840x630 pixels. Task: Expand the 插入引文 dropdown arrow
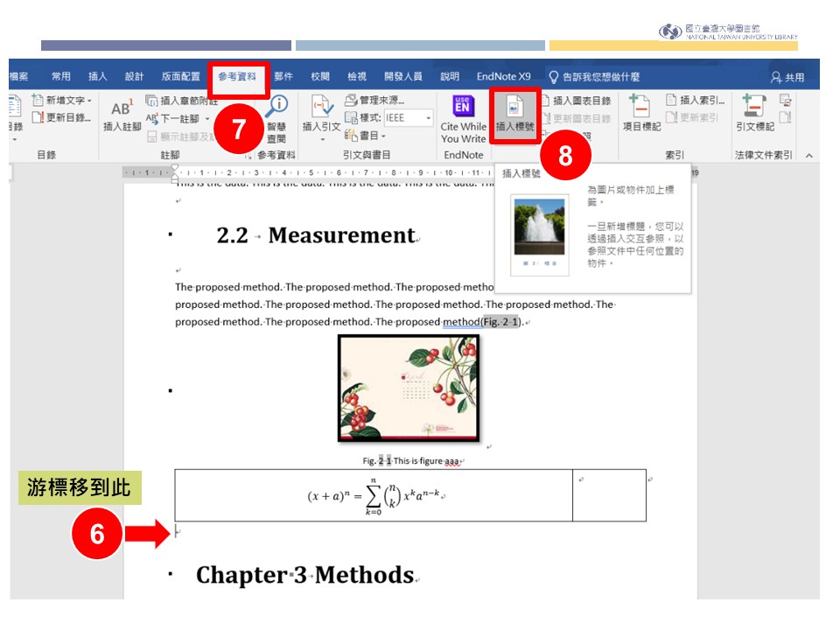point(323,139)
